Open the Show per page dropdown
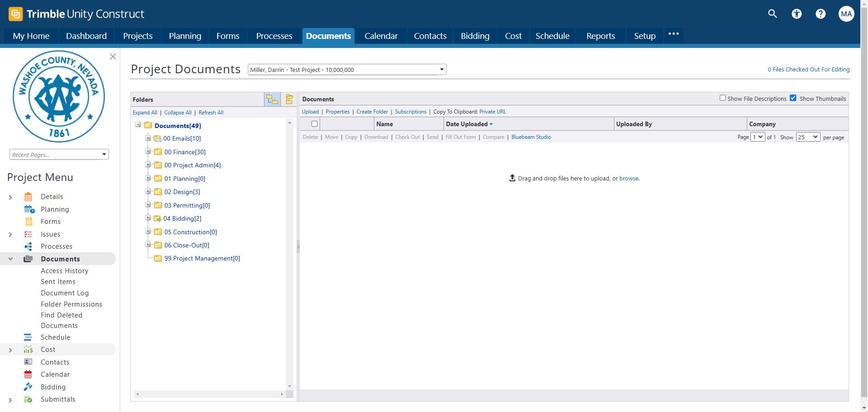The image size is (868, 412). [808, 137]
